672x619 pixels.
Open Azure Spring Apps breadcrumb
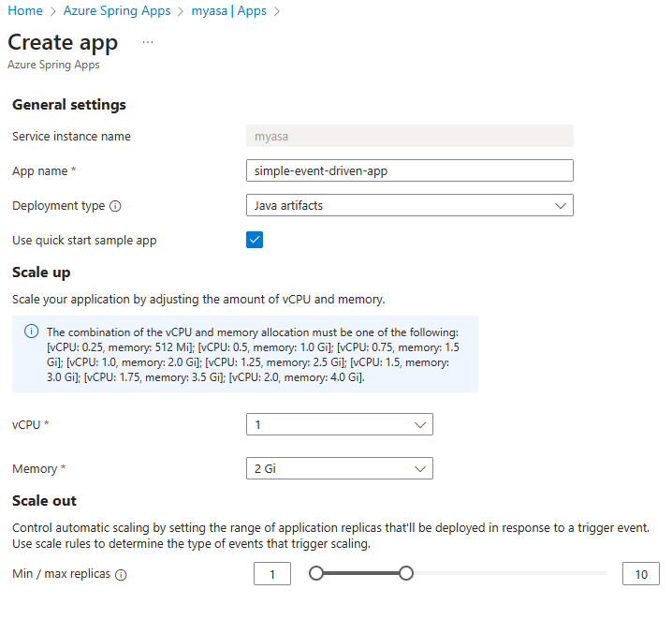(117, 10)
